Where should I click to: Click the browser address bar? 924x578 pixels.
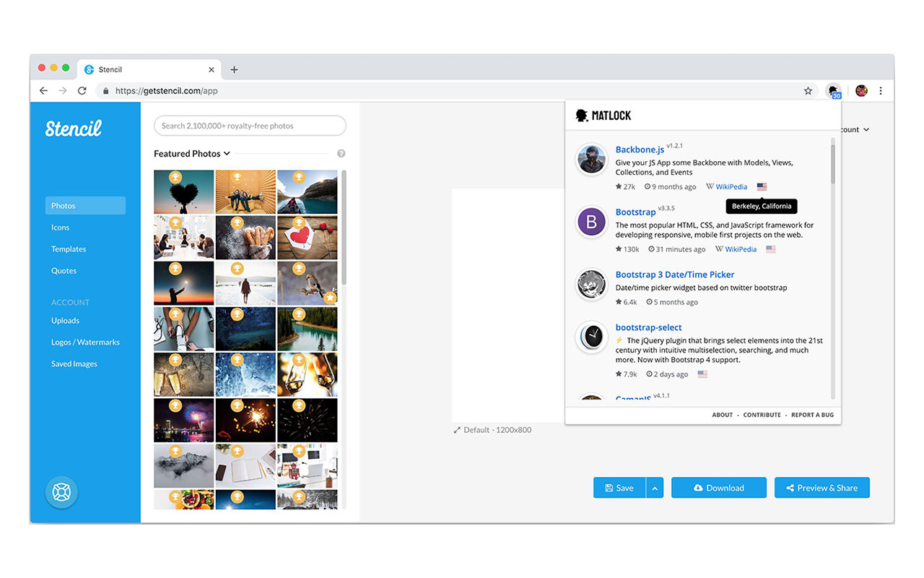tap(456, 91)
